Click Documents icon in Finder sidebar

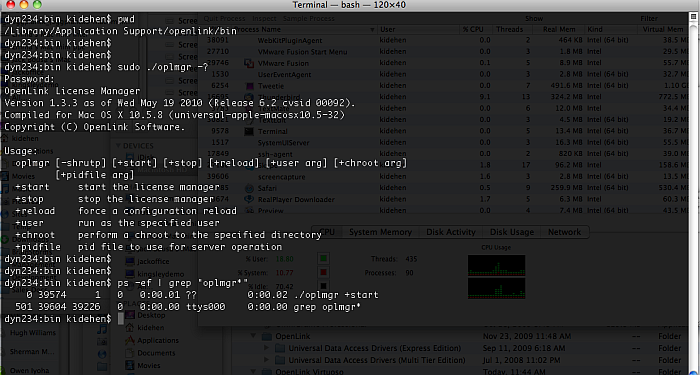[x=130, y=353]
